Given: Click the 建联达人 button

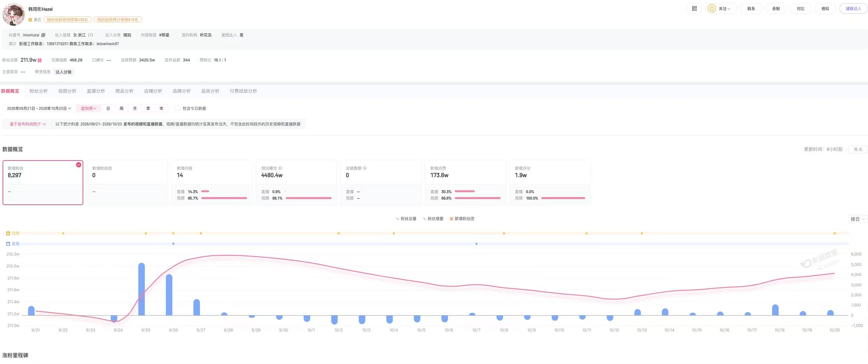Looking at the screenshot, I should (x=853, y=9).
